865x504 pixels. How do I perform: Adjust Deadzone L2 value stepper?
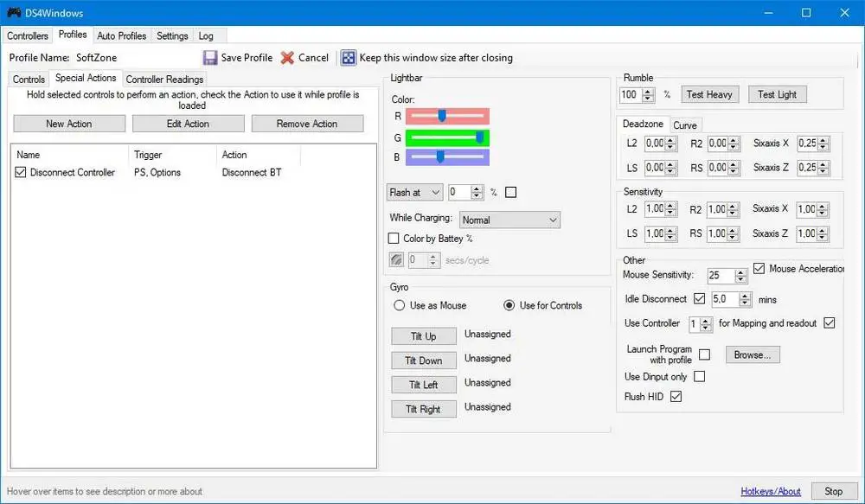671,144
